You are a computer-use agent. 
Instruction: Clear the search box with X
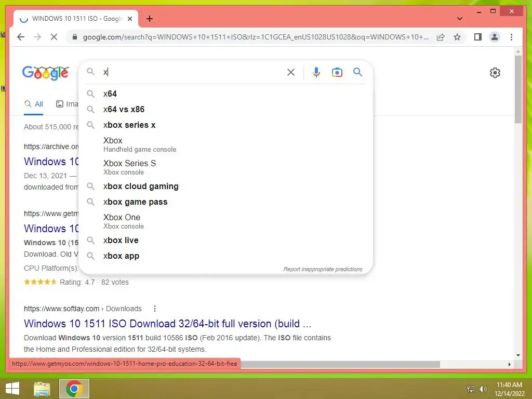click(291, 72)
